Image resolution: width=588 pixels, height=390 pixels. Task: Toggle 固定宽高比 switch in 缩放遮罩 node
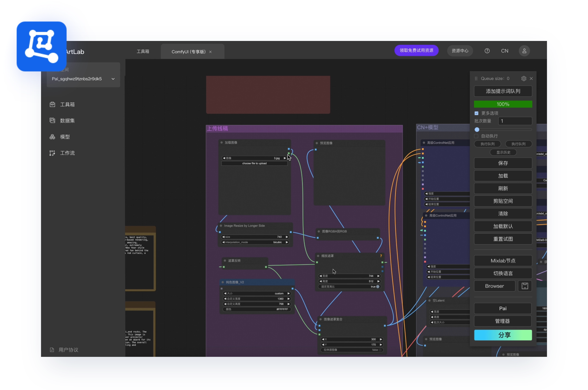377,287
